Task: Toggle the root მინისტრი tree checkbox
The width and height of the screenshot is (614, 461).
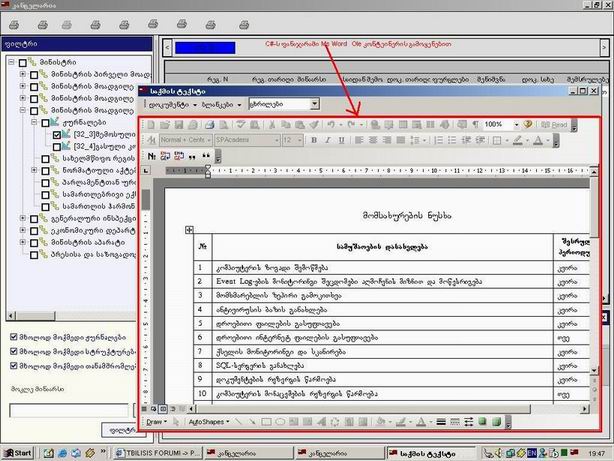Action: [23, 63]
